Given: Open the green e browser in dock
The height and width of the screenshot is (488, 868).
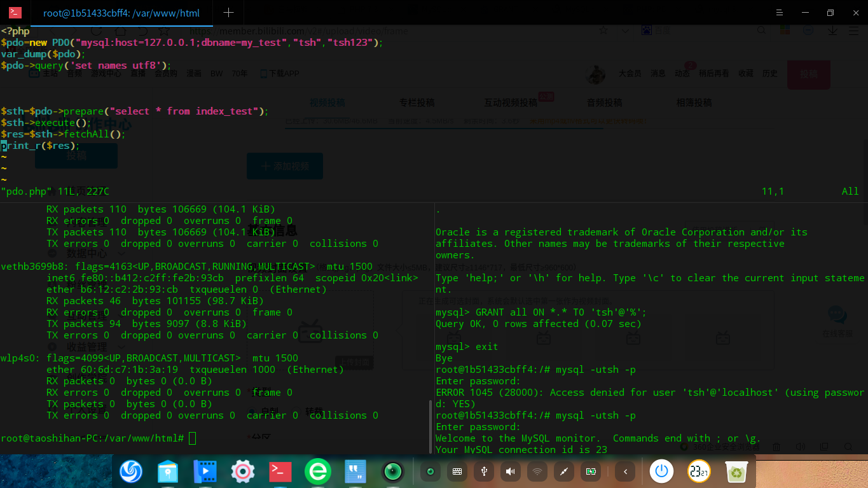Looking at the screenshot, I should pos(317,471).
